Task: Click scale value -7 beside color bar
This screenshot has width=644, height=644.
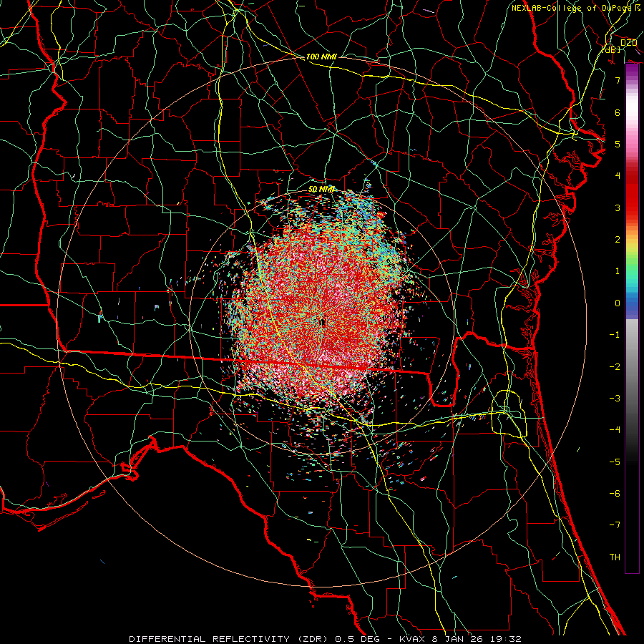Action: pyautogui.click(x=615, y=525)
